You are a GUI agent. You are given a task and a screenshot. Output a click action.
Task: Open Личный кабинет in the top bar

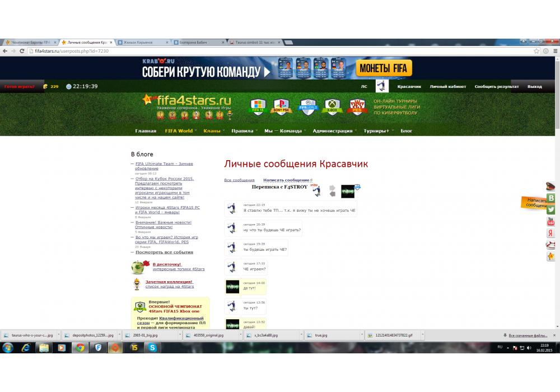(x=448, y=86)
